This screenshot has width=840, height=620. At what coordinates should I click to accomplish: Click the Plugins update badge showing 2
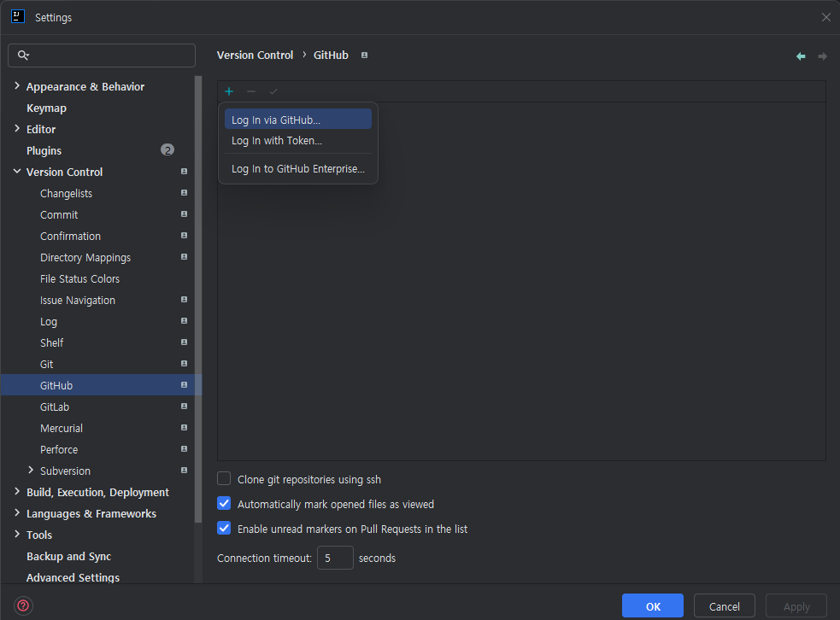[x=167, y=150]
